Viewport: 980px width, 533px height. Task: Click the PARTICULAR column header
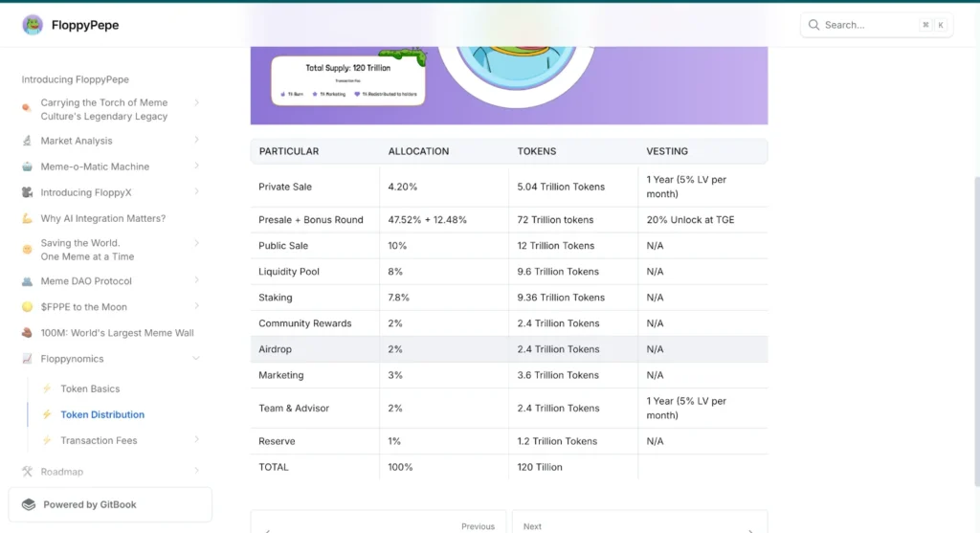tap(289, 151)
